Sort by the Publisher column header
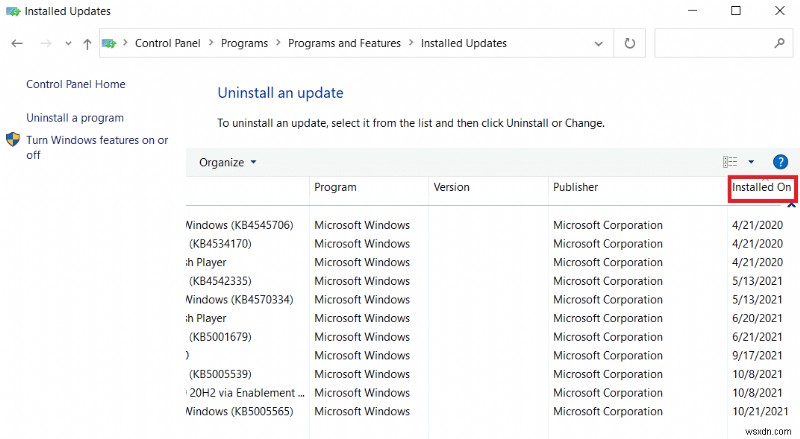Image resolution: width=800 pixels, height=439 pixels. [576, 187]
